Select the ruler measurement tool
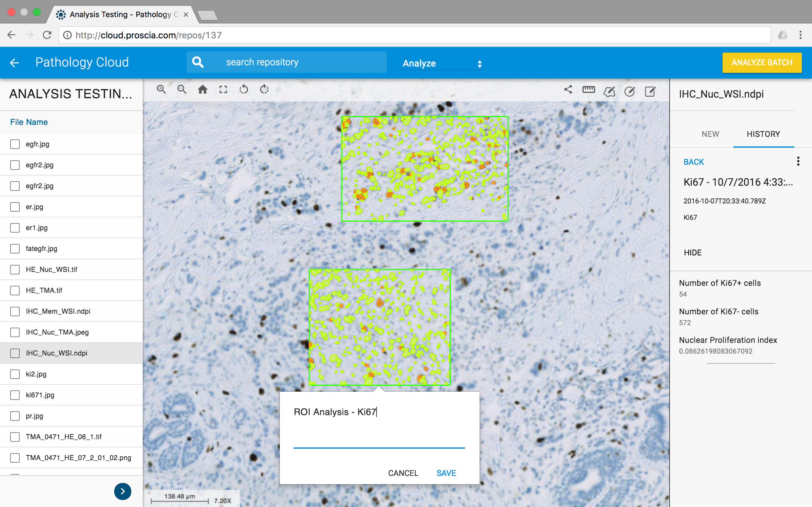 coord(588,90)
